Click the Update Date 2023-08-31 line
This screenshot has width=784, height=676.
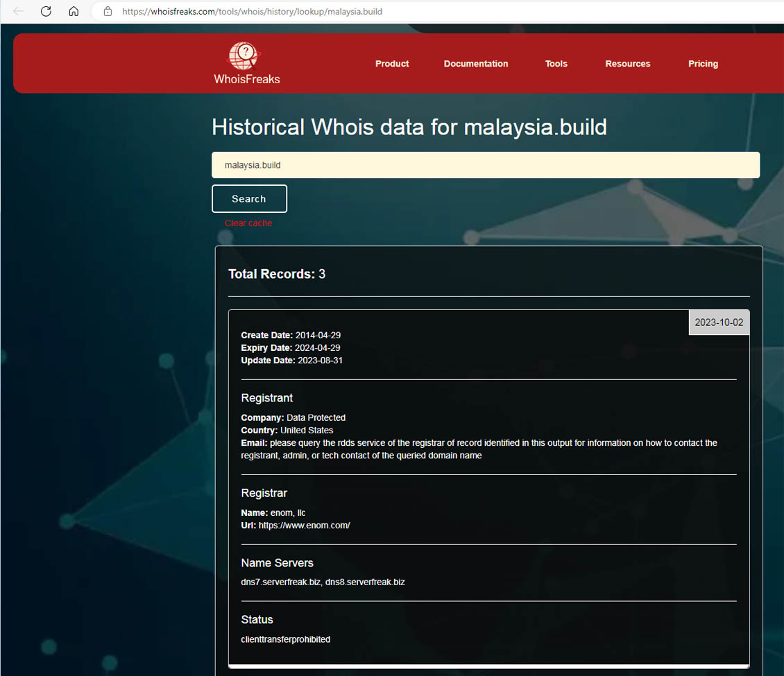292,361
